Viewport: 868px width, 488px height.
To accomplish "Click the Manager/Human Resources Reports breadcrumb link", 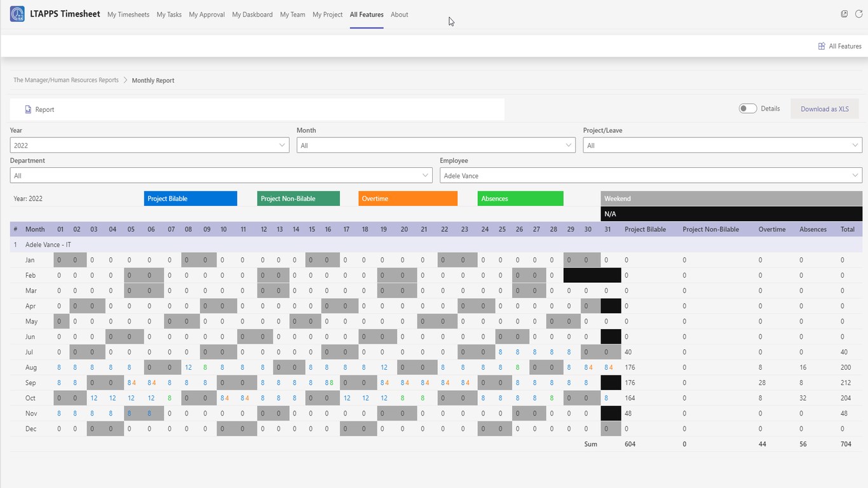I will point(66,80).
